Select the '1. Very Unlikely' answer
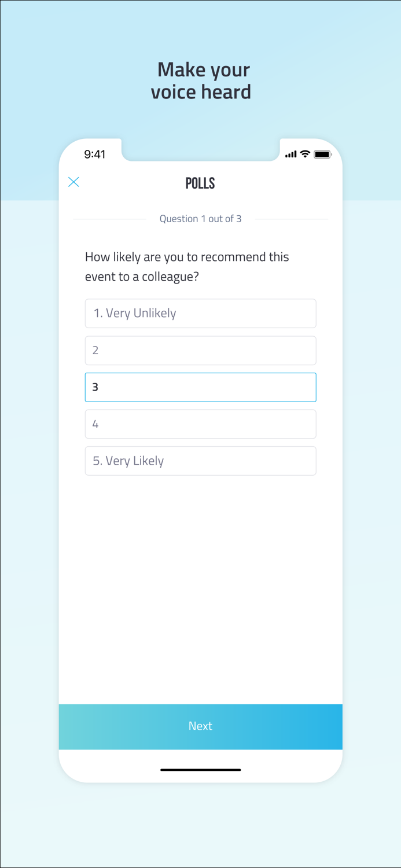This screenshot has width=401, height=868. tap(200, 314)
